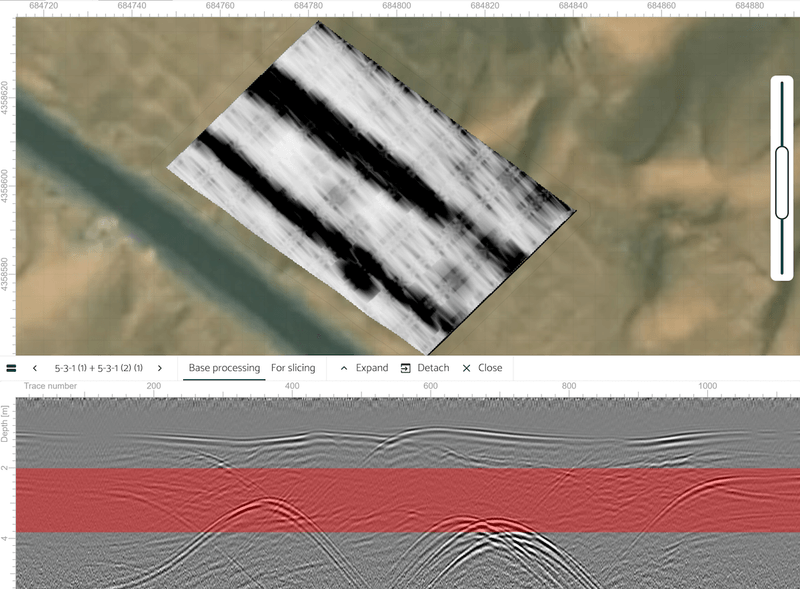Click the vertical depth slider handle
This screenshot has width=800, height=589.
[x=781, y=182]
